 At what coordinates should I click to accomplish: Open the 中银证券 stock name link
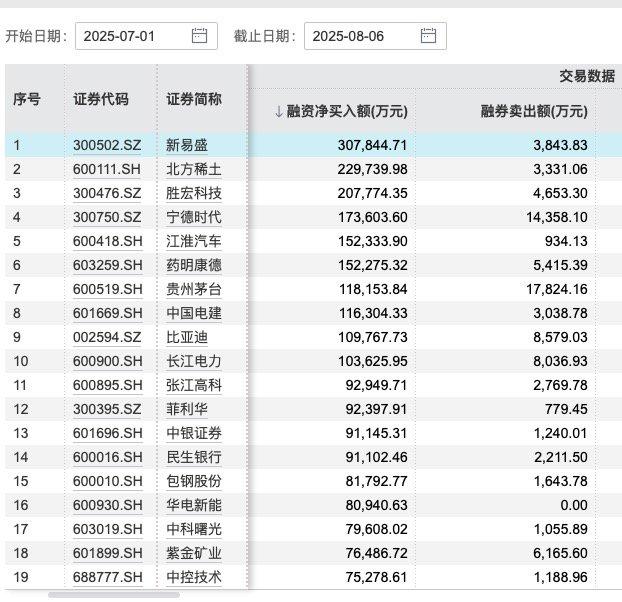coord(194,433)
